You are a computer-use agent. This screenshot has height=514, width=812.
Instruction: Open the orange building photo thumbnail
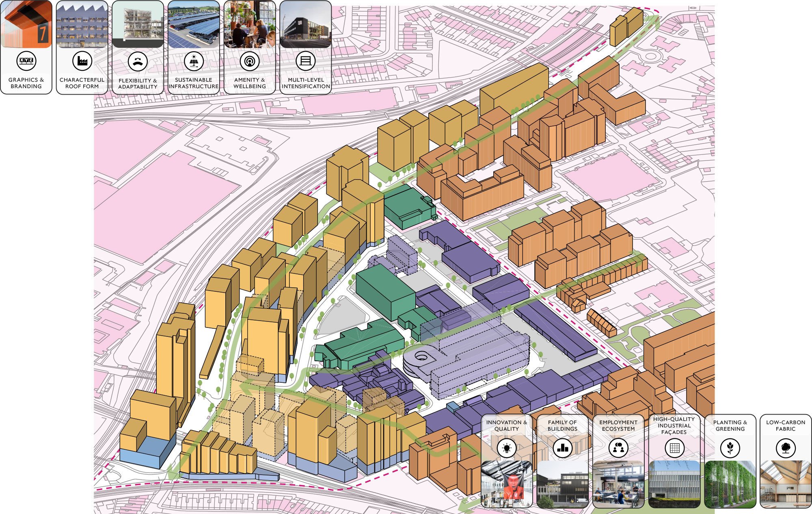(26, 24)
